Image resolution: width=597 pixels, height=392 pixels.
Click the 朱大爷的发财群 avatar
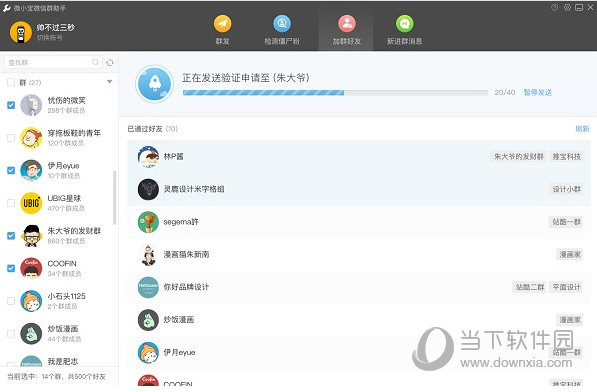point(31,236)
